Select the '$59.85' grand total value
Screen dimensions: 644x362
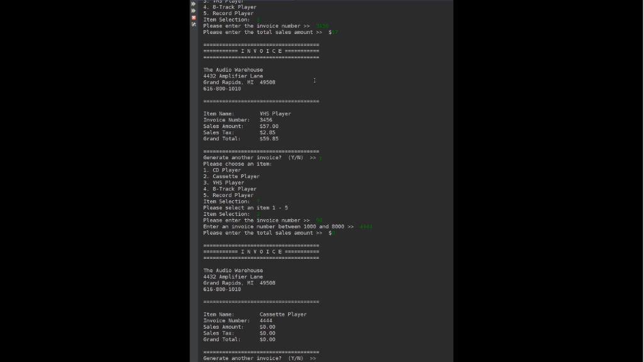click(x=269, y=139)
